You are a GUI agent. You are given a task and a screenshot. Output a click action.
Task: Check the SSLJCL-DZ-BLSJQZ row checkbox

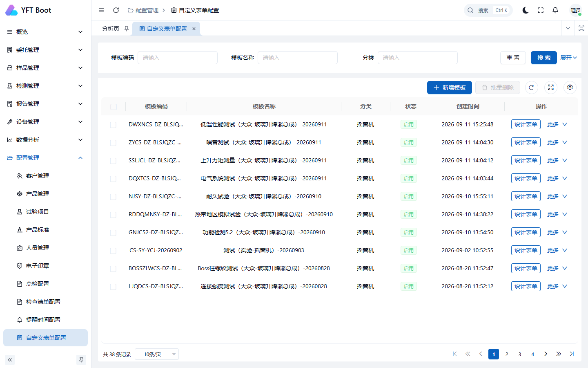(113, 161)
